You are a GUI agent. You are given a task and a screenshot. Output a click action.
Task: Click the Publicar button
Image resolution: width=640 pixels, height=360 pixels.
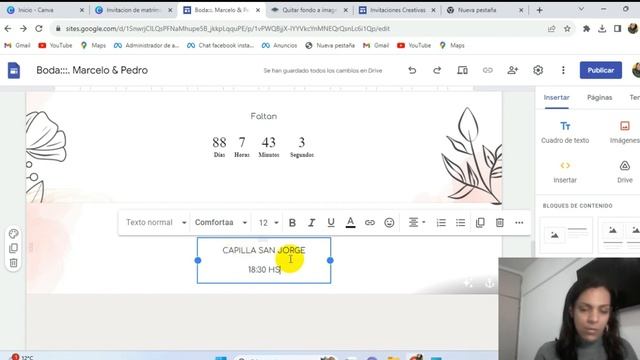tap(600, 70)
